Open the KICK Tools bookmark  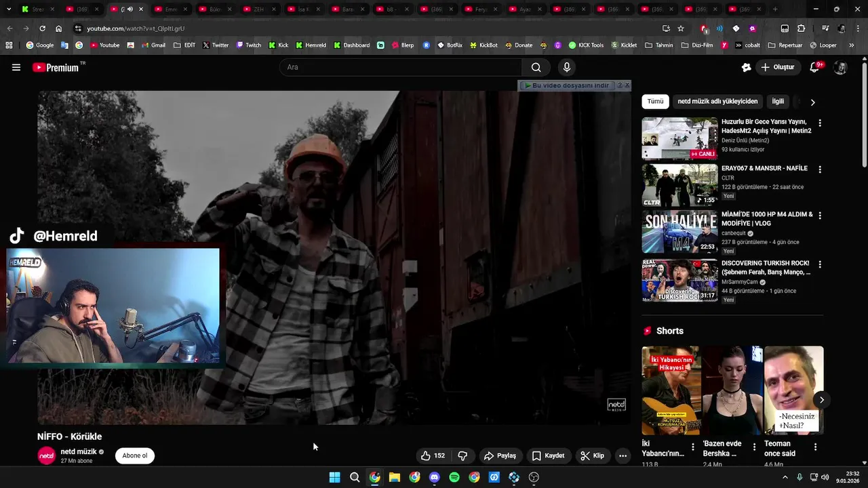[586, 45]
